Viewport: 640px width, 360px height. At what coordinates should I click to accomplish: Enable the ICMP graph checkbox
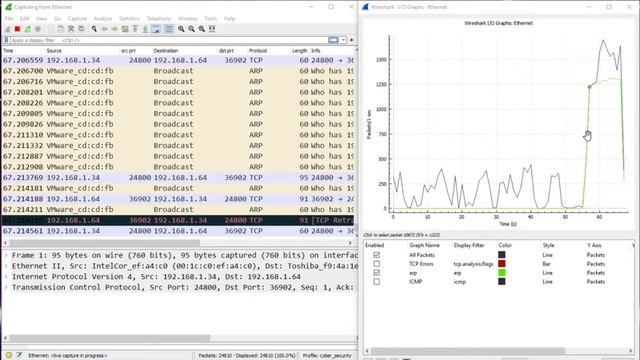coord(376,282)
